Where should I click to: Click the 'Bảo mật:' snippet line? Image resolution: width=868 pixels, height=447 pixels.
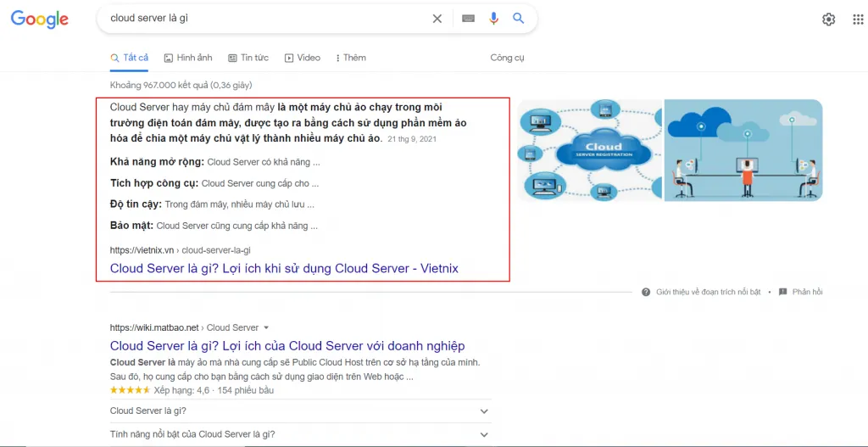pos(214,226)
